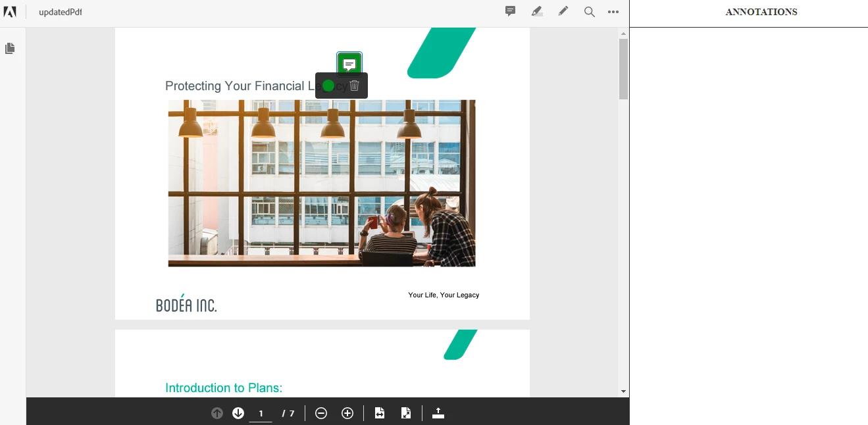This screenshot has height=425, width=868.
Task: Delete the annotation with trash icon
Action: (x=355, y=86)
